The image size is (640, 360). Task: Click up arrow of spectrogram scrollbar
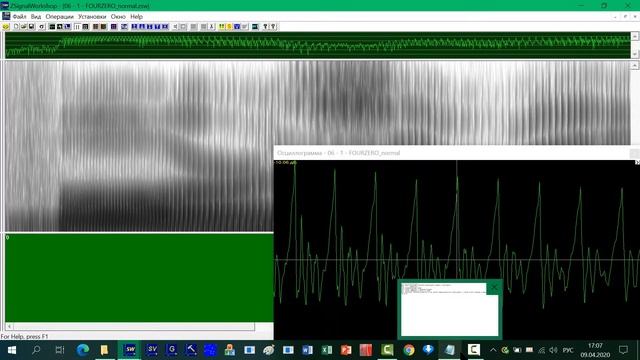(635, 65)
